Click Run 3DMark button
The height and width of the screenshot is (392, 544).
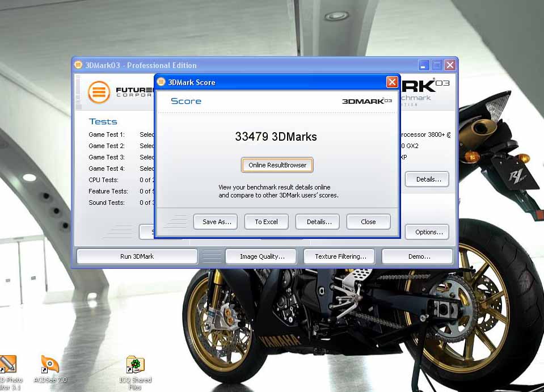point(137,257)
